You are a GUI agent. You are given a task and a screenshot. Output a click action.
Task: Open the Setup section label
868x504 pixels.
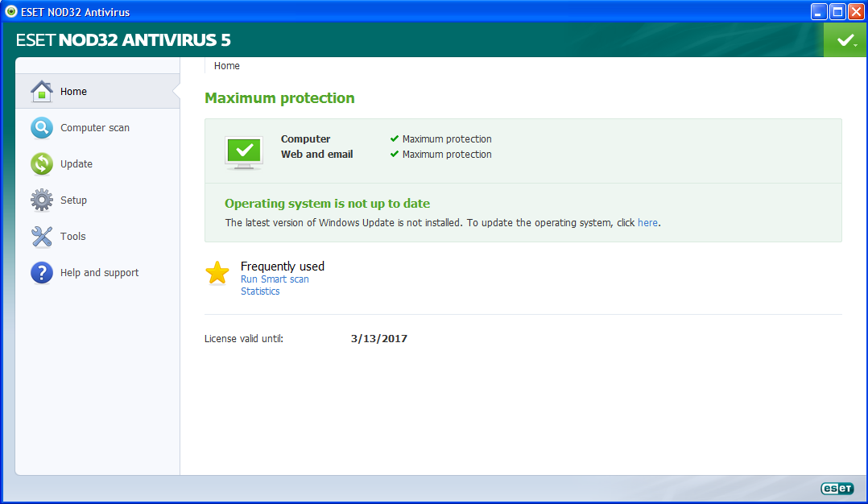73,200
